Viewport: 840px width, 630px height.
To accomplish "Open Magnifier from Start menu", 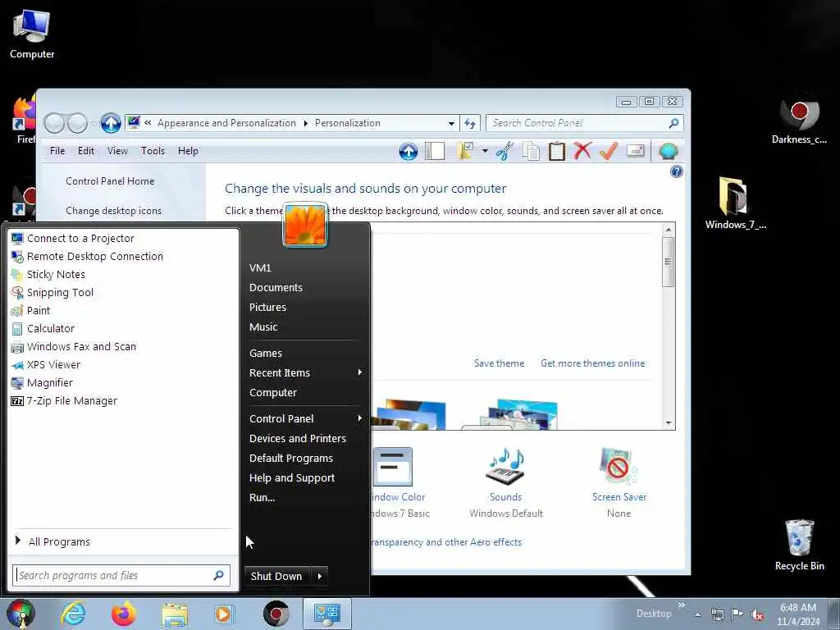I will (123, 382).
